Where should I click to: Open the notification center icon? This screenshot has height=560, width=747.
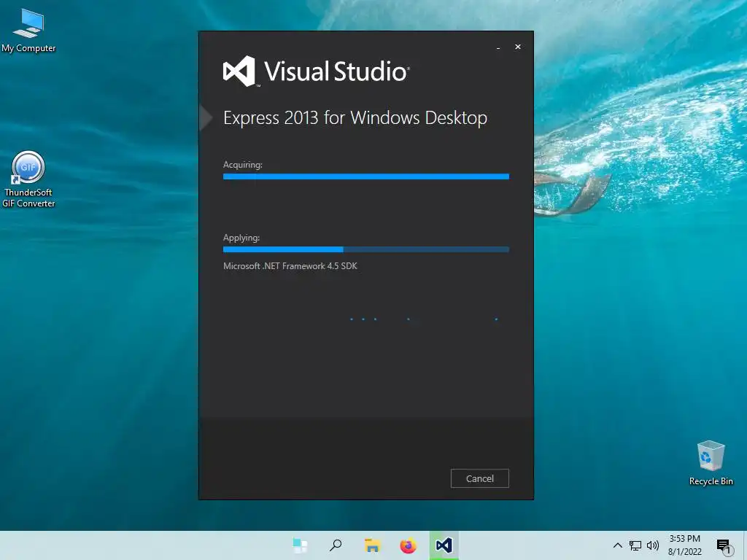724,546
